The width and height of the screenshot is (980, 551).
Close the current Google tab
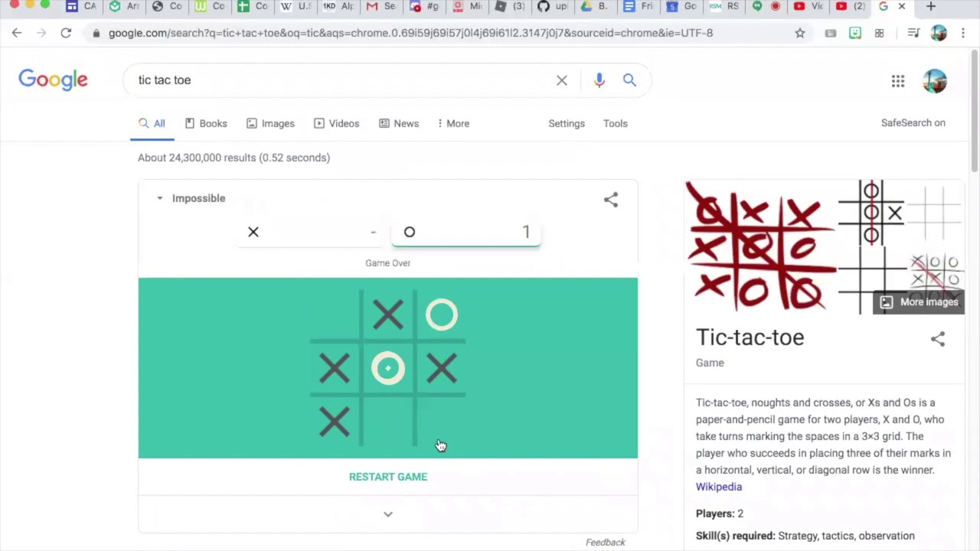coord(901,7)
